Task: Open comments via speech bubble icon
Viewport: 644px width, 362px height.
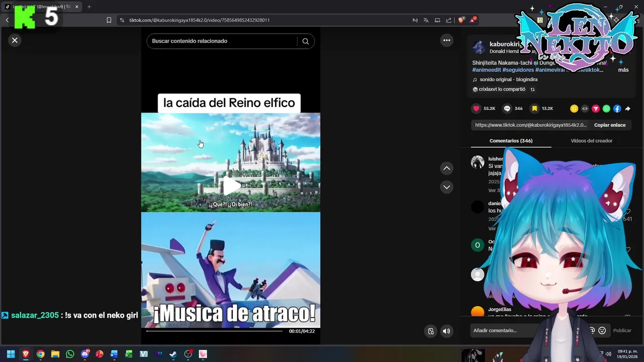Action: pyautogui.click(x=507, y=109)
